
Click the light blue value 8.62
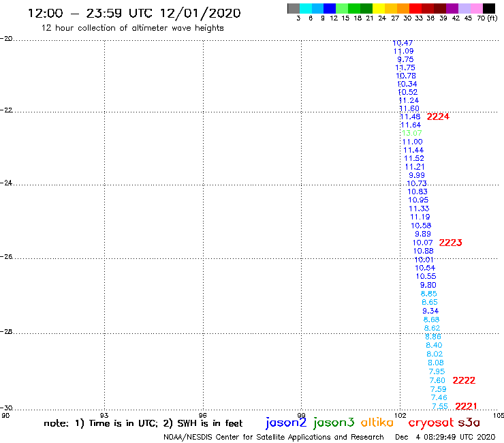[432, 328]
